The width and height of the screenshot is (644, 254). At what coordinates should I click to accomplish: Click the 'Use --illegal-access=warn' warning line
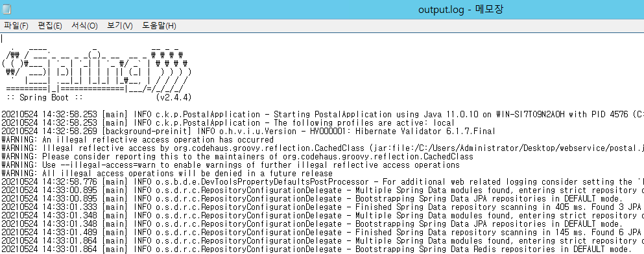coord(230,165)
